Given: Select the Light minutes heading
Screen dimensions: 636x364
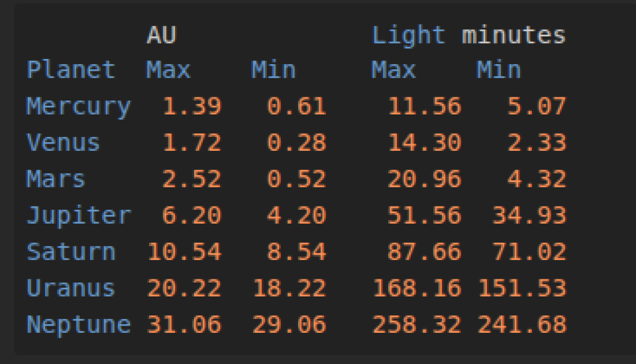Looking at the screenshot, I should coord(468,35).
